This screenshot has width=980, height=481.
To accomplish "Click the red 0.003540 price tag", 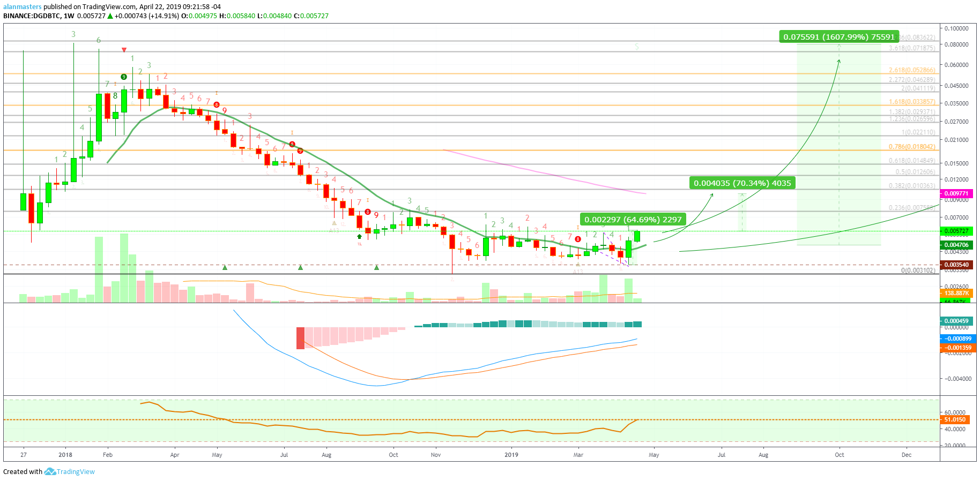I will [x=956, y=265].
